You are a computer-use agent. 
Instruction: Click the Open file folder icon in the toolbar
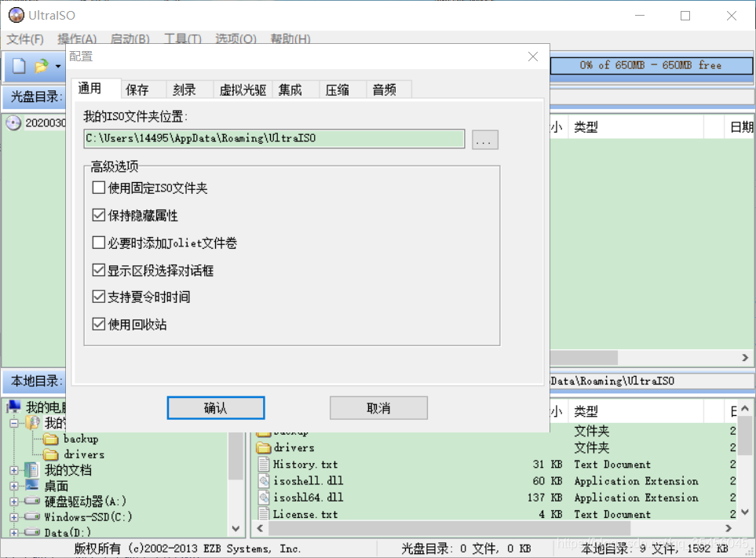42,66
